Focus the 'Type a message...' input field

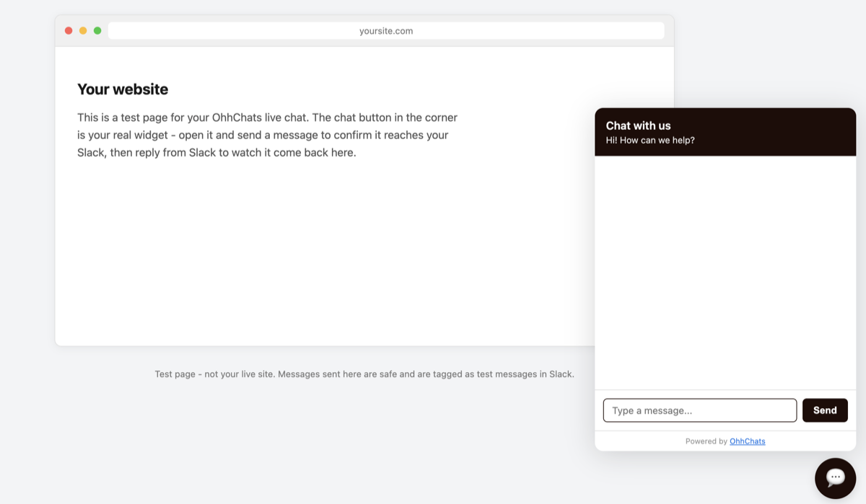point(700,410)
